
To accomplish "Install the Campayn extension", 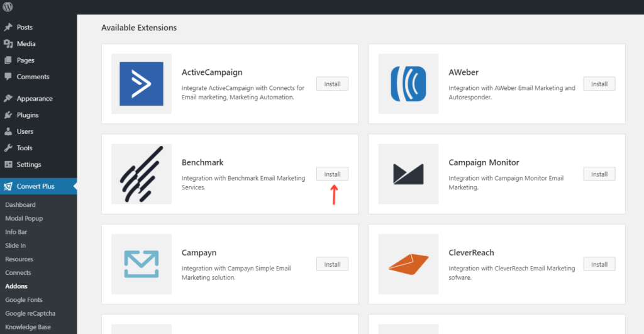I will [332, 264].
